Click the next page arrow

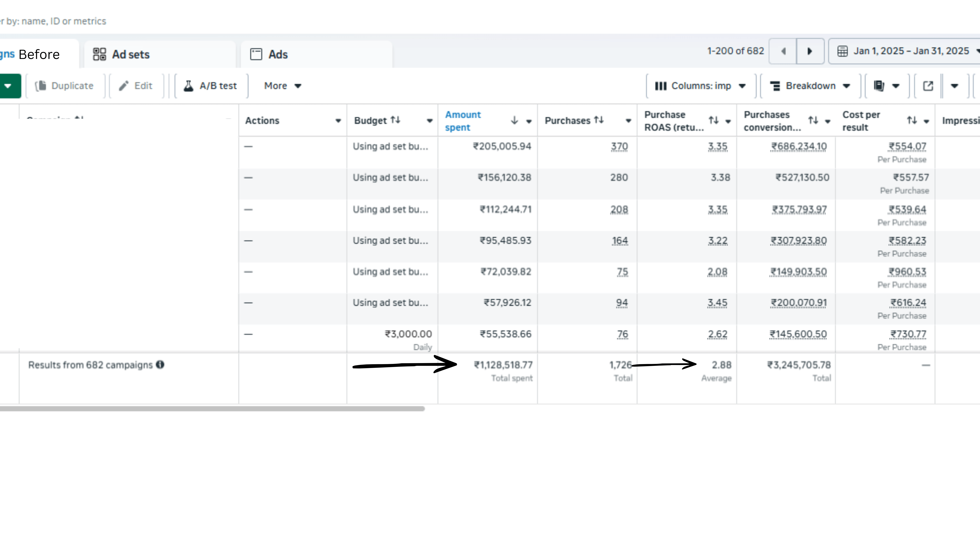pyautogui.click(x=810, y=51)
